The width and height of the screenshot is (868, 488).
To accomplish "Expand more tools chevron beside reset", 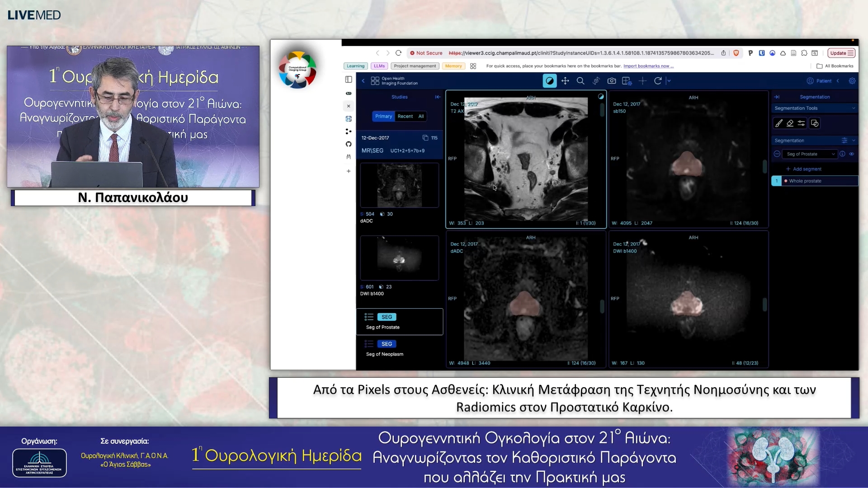I will coord(669,81).
